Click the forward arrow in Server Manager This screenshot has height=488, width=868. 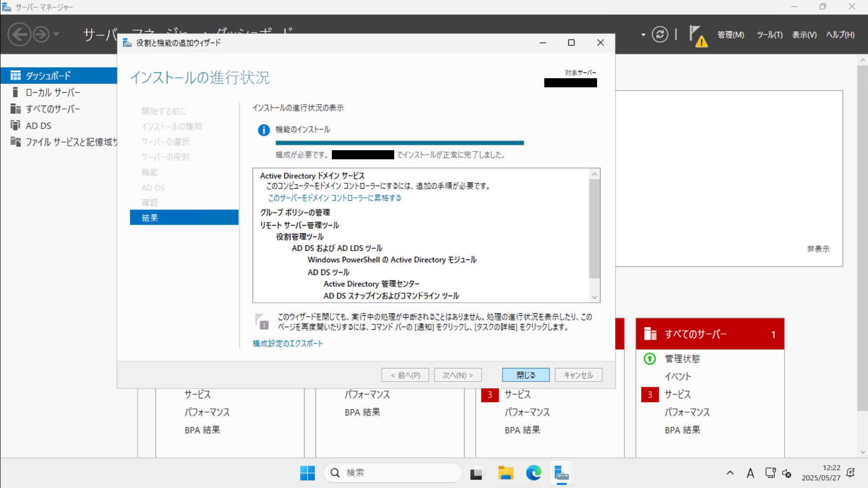click(41, 35)
